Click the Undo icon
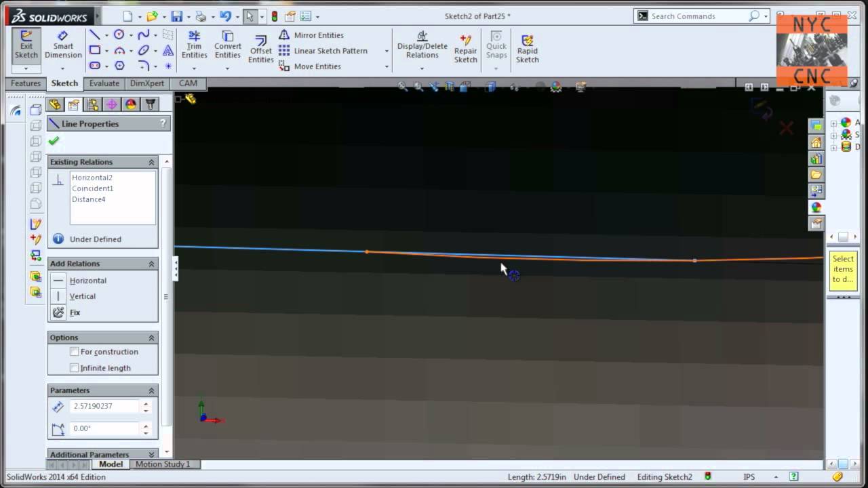Screen dimensions: 868x488 click(x=225, y=16)
